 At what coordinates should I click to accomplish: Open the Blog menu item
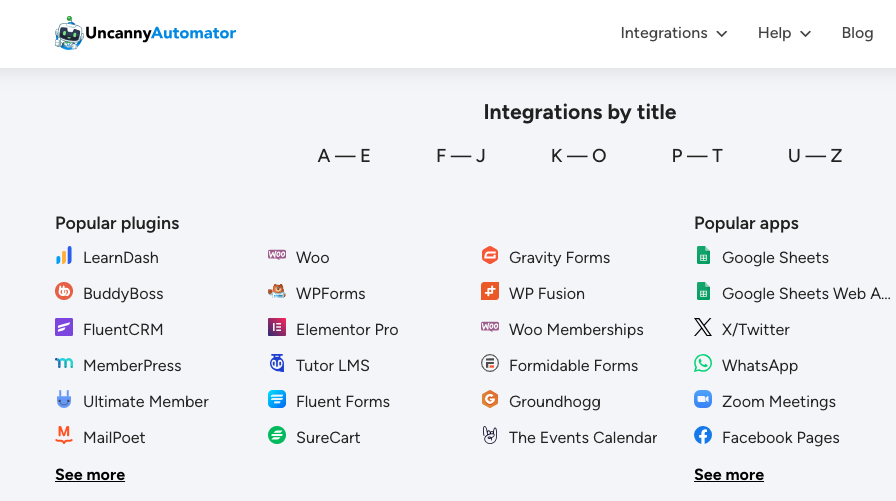857,33
